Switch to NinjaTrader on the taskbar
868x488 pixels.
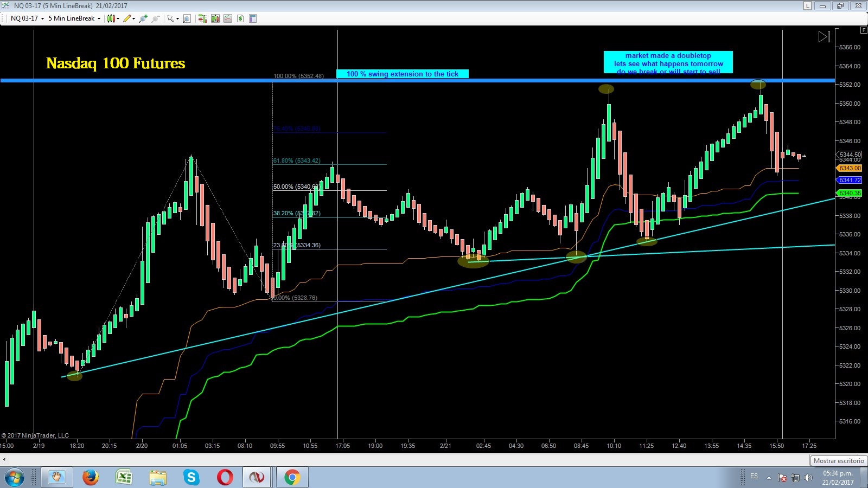pos(257,478)
